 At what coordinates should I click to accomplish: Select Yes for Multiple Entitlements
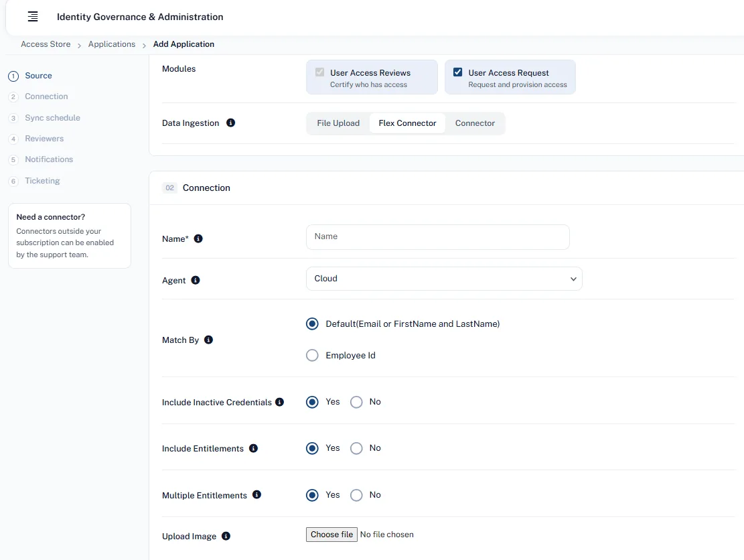coord(312,496)
